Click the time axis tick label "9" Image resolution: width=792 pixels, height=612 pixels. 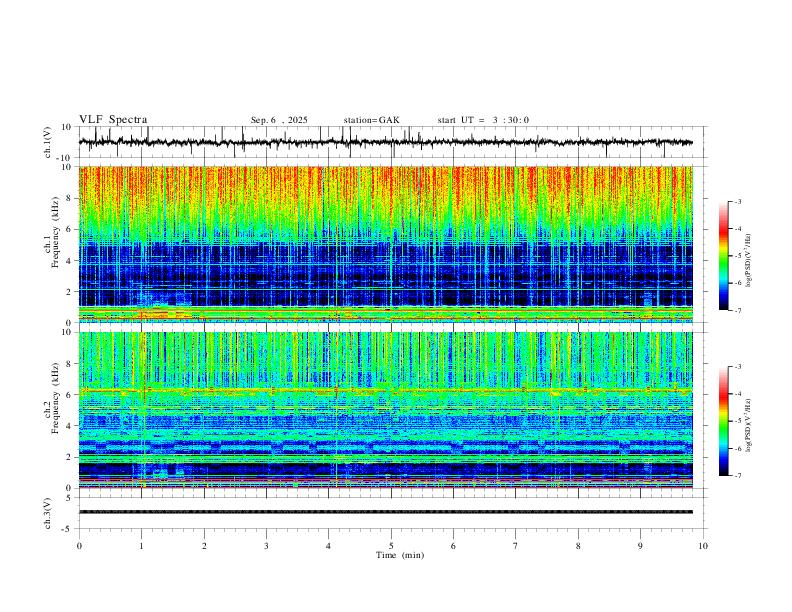click(640, 546)
